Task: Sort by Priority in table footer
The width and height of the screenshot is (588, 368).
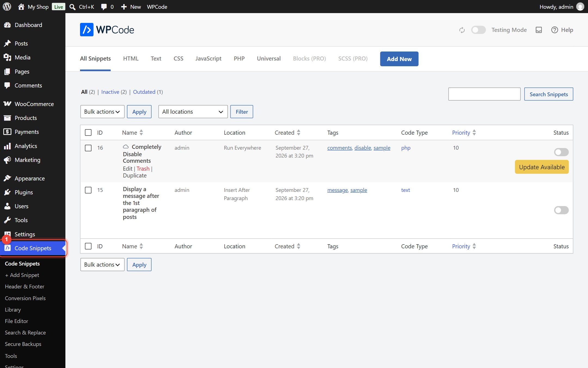Action: (464, 246)
